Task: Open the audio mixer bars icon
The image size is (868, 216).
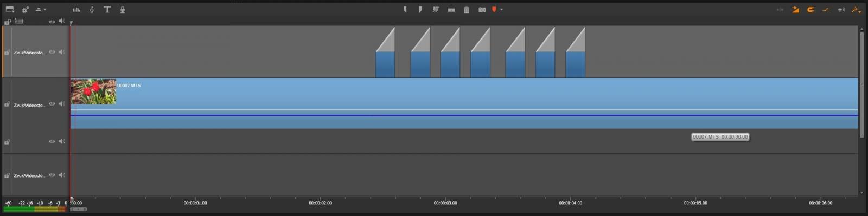Action: (x=76, y=10)
